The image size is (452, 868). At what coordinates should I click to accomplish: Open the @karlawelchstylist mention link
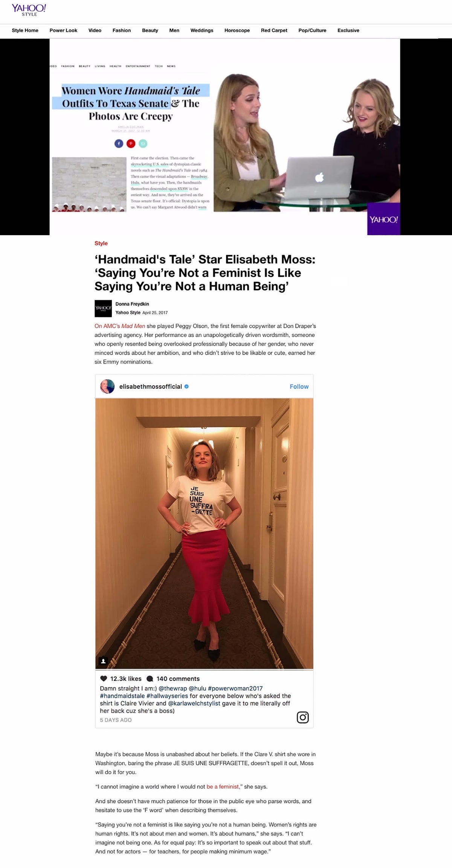(x=194, y=703)
